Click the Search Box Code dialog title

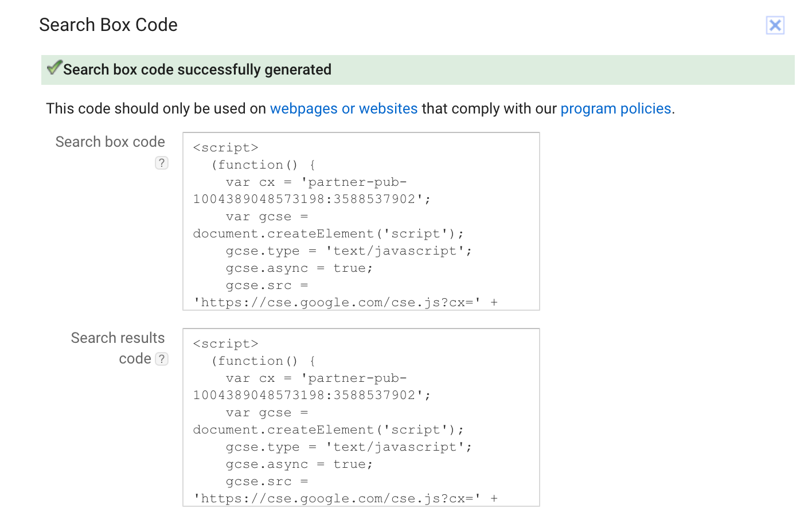coord(108,25)
